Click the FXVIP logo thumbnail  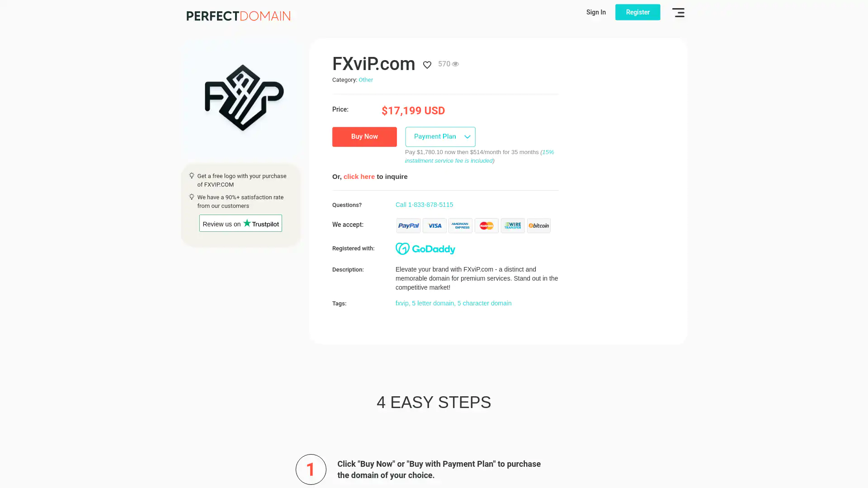[x=244, y=98]
